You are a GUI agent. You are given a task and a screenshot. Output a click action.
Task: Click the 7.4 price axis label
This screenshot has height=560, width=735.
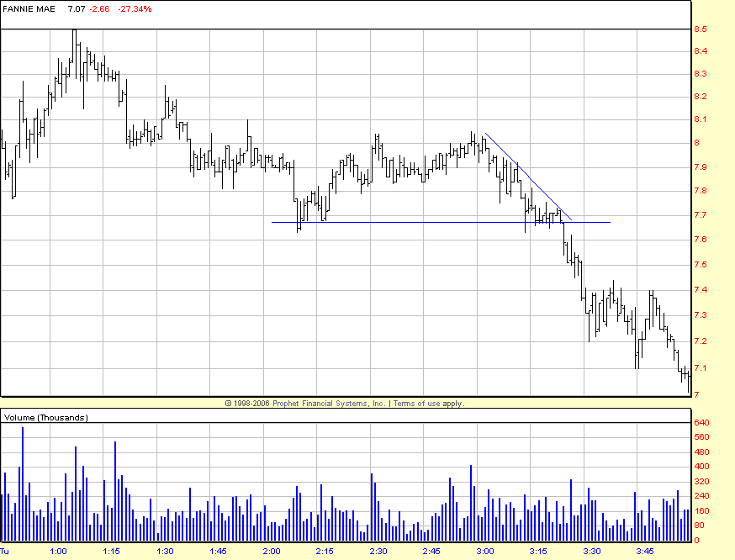pyautogui.click(x=701, y=289)
